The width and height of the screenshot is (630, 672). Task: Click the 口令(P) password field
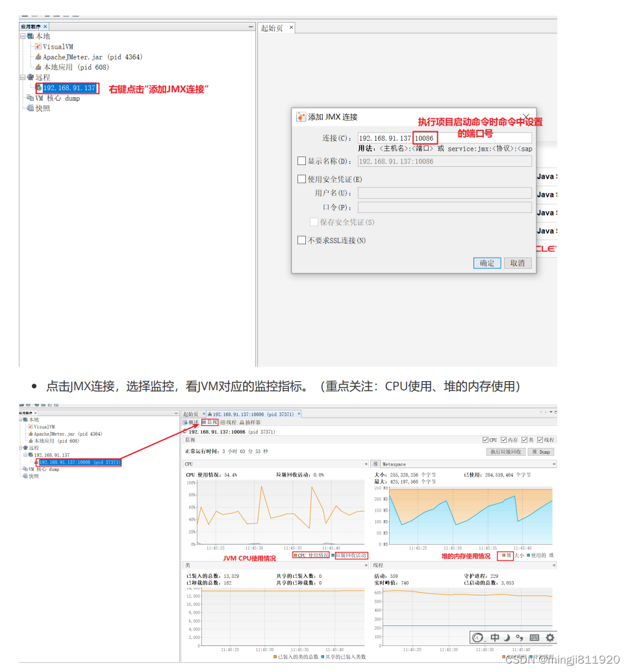tap(444, 207)
